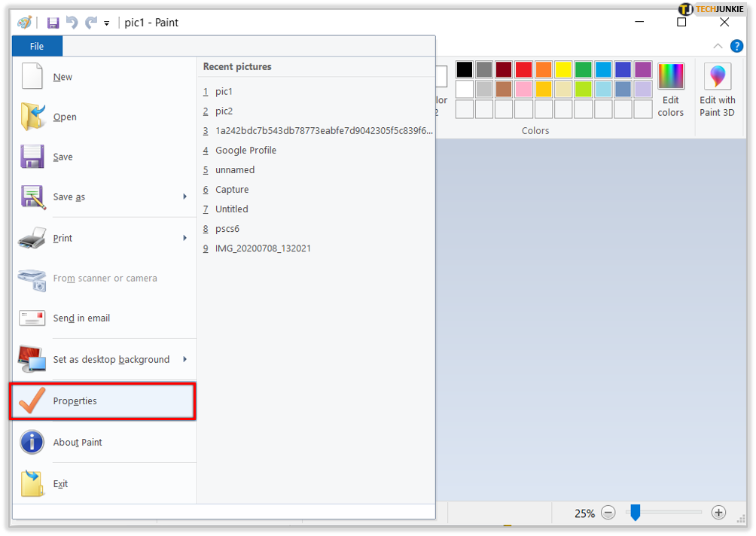
Task: Click the Paint palette app icon
Action: point(25,23)
